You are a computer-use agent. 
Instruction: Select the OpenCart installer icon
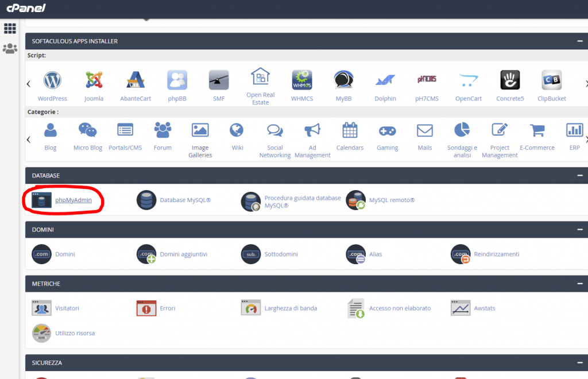pos(468,80)
